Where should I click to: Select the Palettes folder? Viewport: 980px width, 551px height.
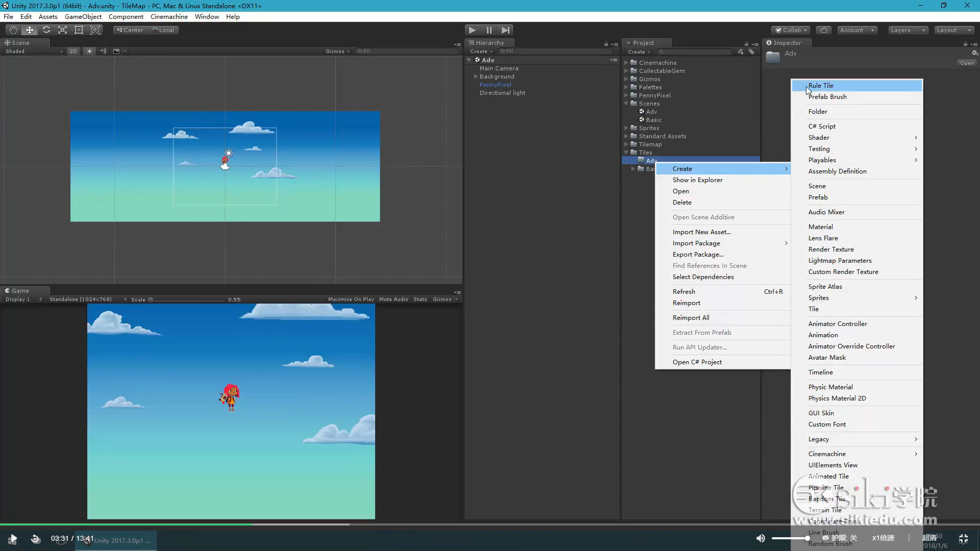pos(650,87)
